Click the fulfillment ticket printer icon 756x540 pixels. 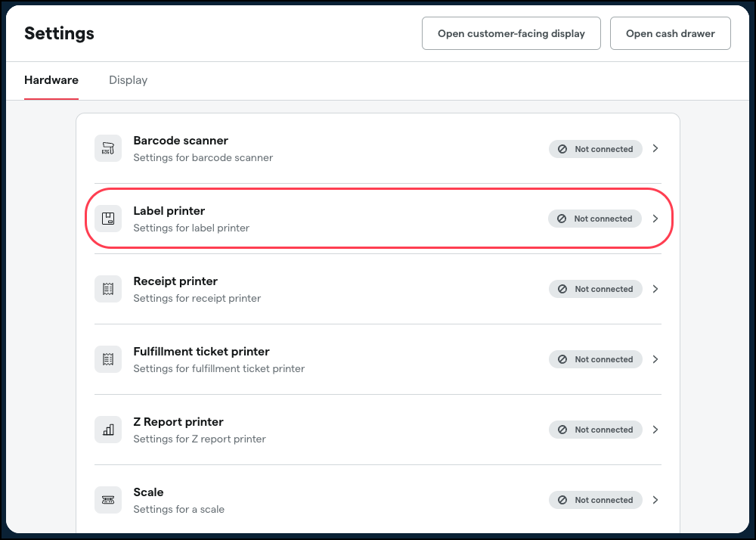(x=107, y=359)
